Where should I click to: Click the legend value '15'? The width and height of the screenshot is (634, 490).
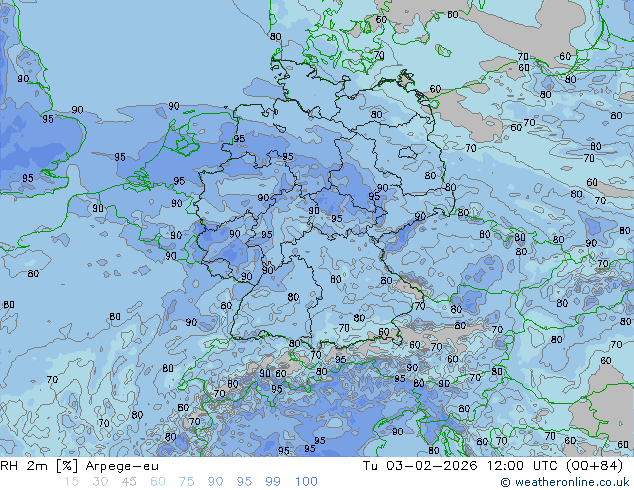click(71, 482)
